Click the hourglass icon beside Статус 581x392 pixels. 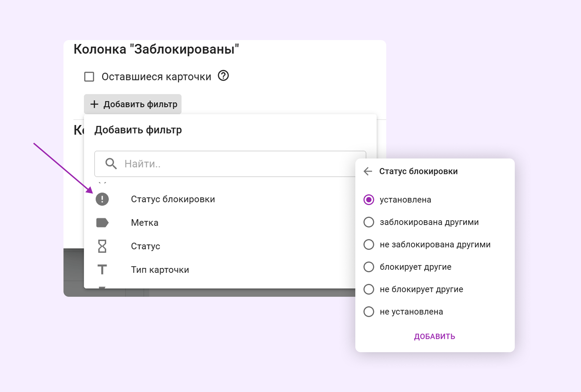[102, 246]
